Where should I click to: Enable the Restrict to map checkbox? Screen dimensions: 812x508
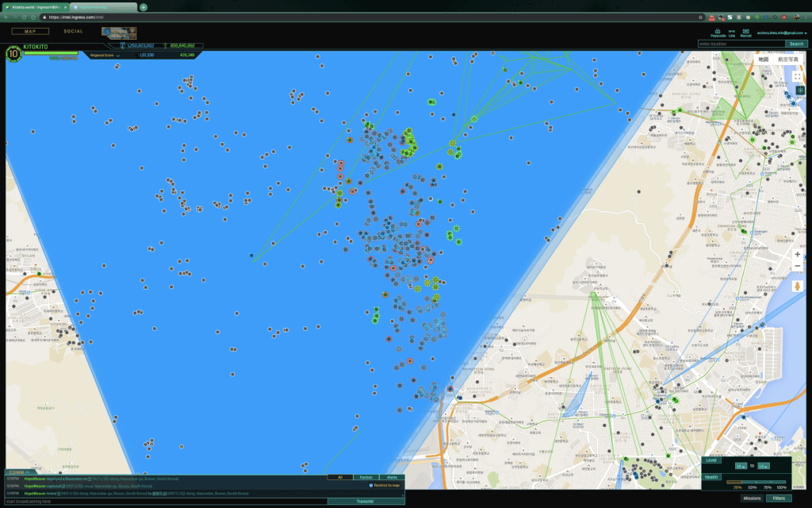[371, 485]
